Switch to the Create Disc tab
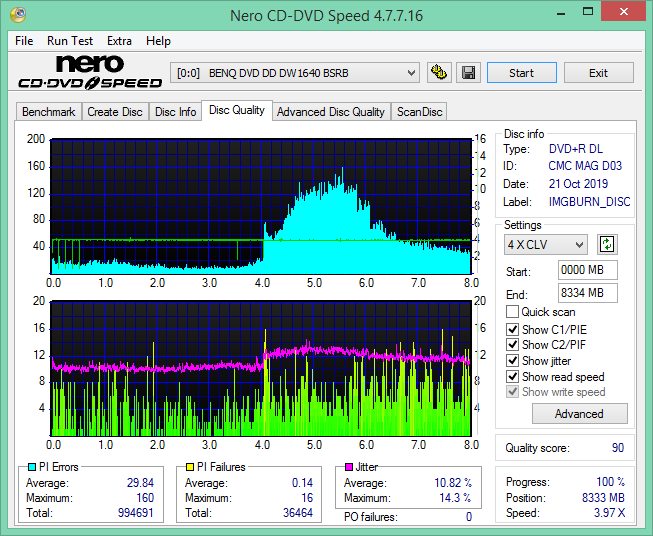Viewport: 653px width, 536px height. click(x=115, y=112)
